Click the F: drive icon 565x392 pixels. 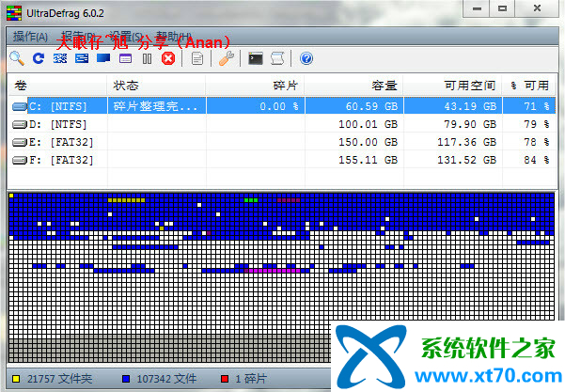click(x=20, y=160)
